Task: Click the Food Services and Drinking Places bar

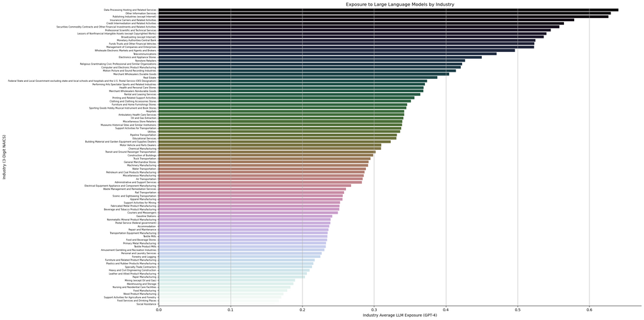Action: (219, 301)
